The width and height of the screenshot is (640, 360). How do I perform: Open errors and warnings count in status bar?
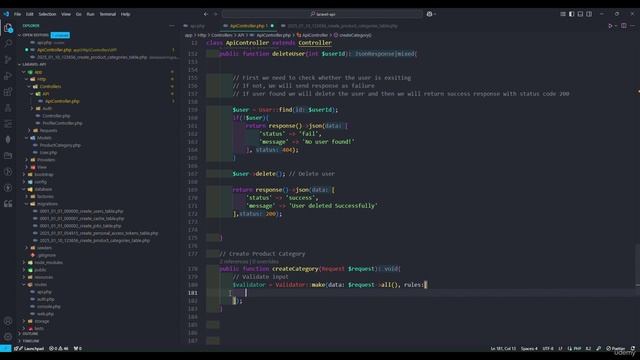tap(59, 349)
